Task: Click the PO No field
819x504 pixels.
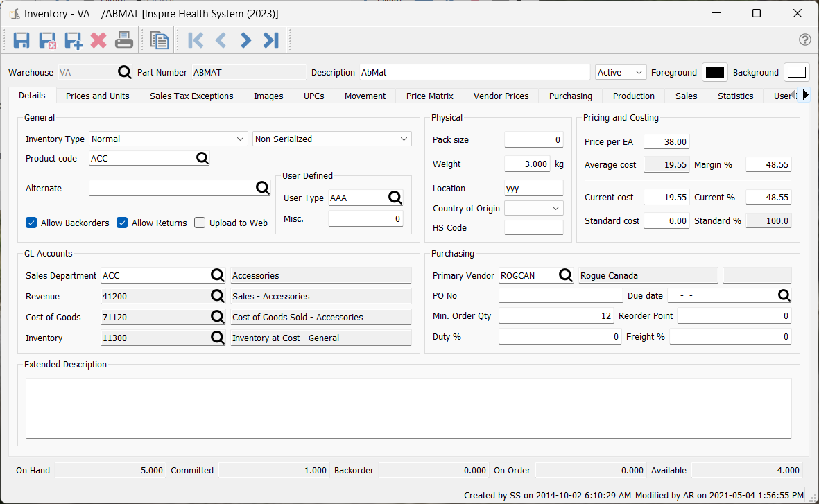Action: tap(560, 295)
